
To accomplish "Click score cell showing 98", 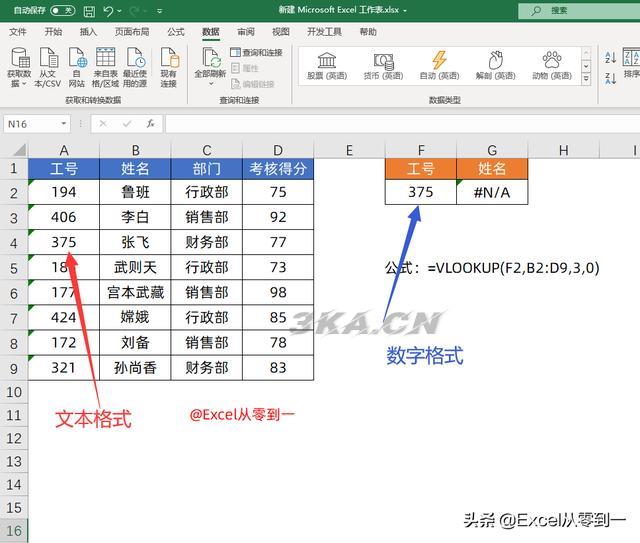I will (x=278, y=292).
